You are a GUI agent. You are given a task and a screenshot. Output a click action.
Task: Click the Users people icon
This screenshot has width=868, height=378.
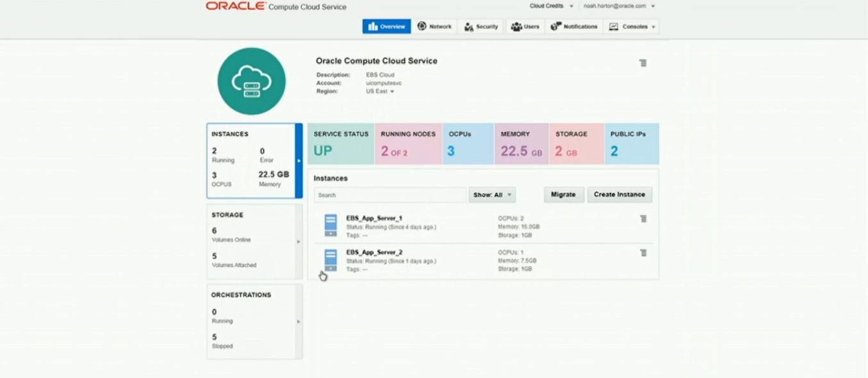[516, 27]
